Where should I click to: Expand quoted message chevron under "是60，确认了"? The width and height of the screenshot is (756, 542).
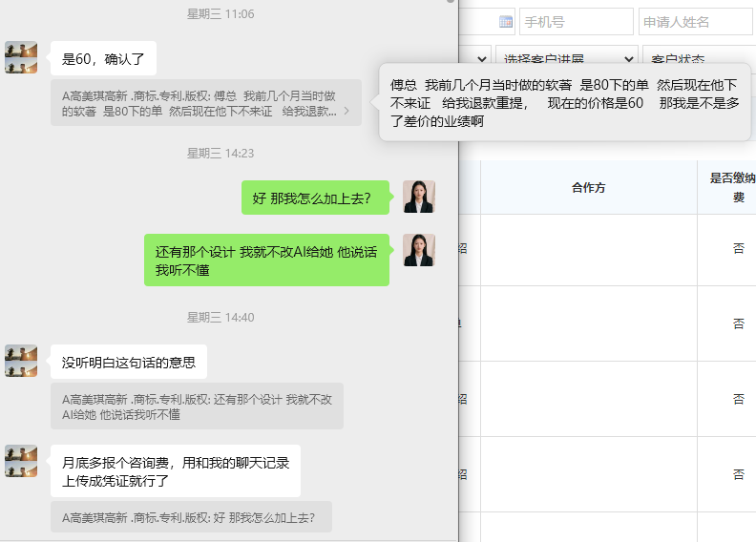(x=346, y=112)
